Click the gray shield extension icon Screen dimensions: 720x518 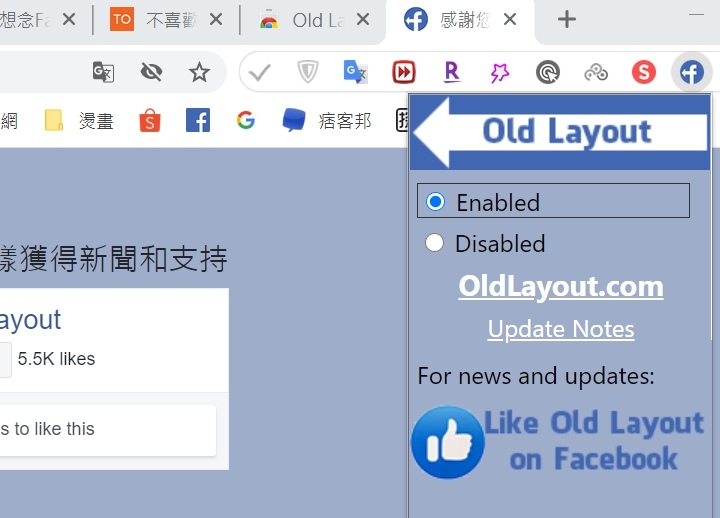tap(307, 72)
